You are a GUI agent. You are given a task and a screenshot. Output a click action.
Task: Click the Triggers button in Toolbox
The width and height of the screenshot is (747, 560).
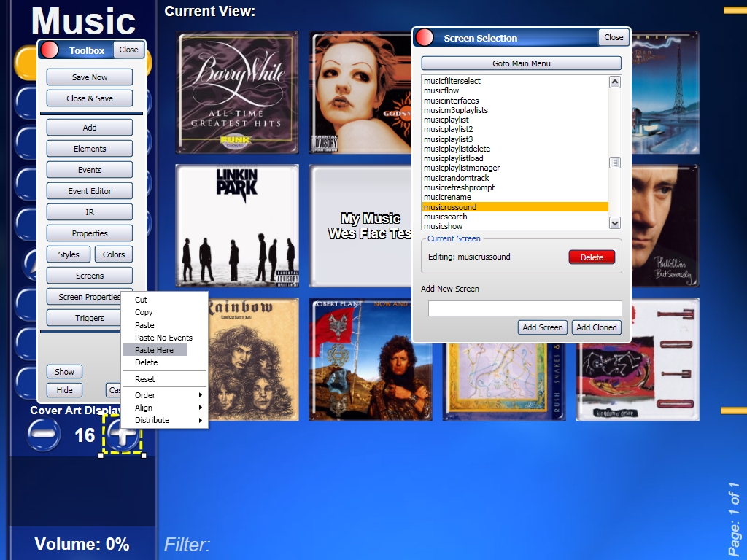(x=85, y=318)
